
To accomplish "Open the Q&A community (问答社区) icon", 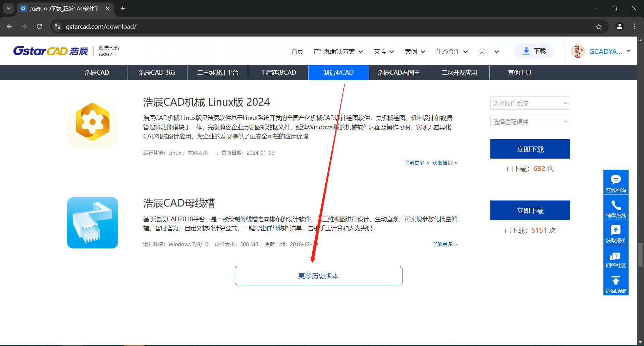I will point(615,256).
